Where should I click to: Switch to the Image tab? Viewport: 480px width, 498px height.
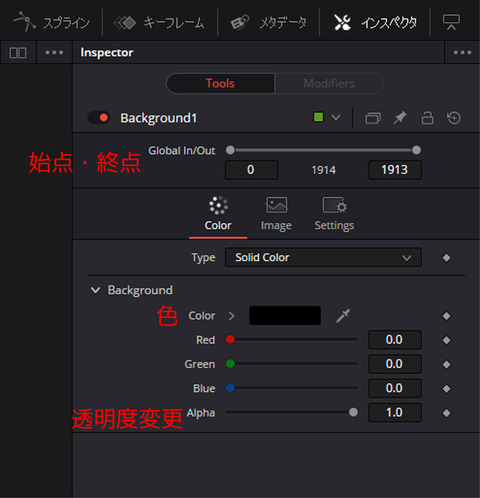(276, 214)
